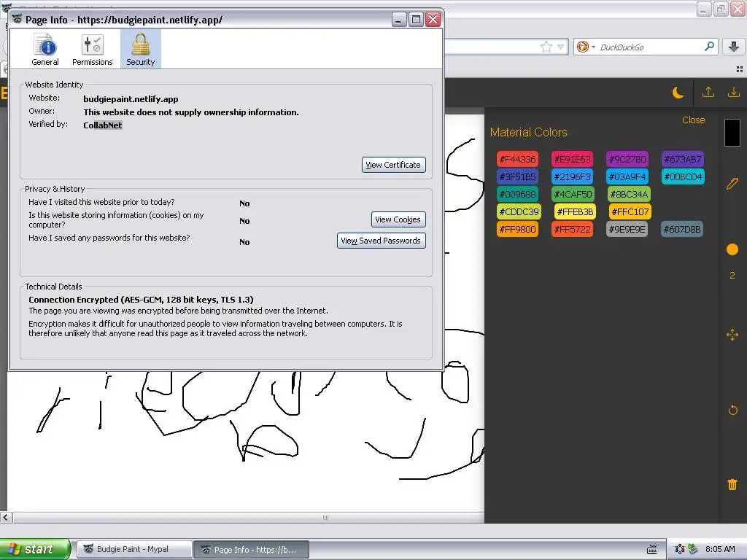Pick the #FF5722 deep orange swatch
Viewport: 747px width, 560px height.
572,229
